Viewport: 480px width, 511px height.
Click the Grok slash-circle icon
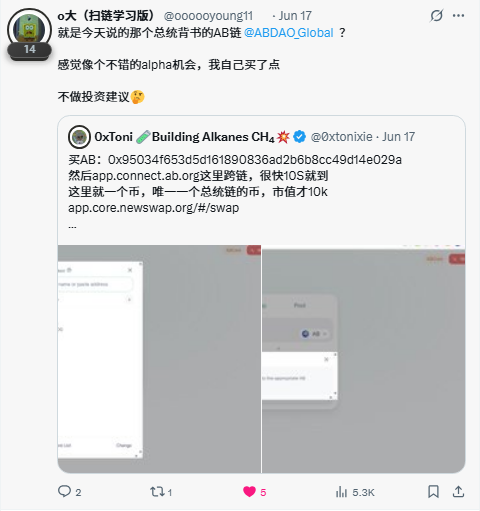click(436, 16)
